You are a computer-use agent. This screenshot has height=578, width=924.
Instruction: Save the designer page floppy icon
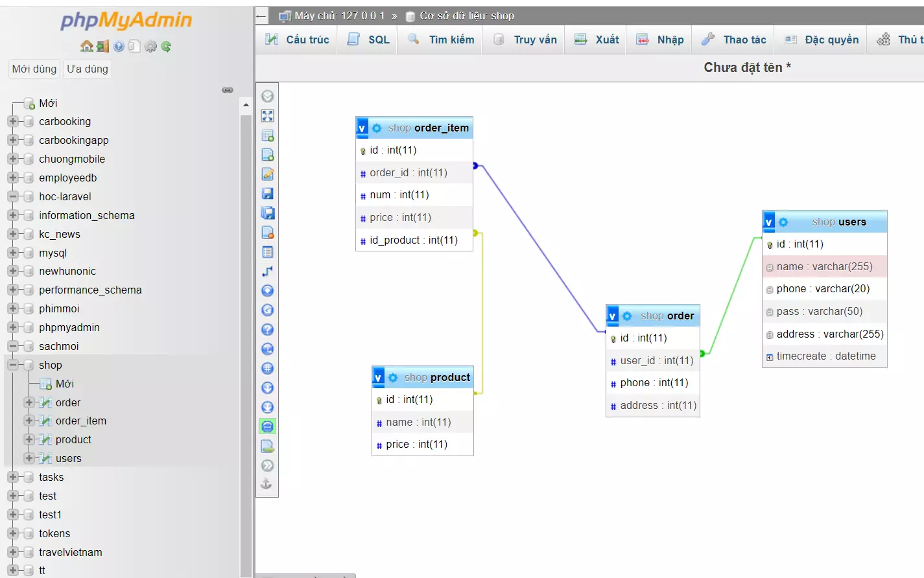click(267, 194)
